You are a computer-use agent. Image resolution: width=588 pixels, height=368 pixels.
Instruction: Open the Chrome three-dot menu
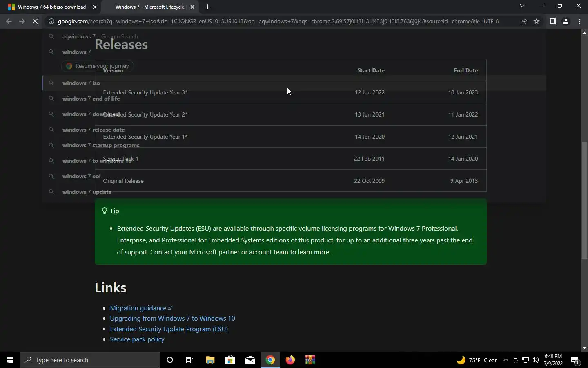pos(579,21)
